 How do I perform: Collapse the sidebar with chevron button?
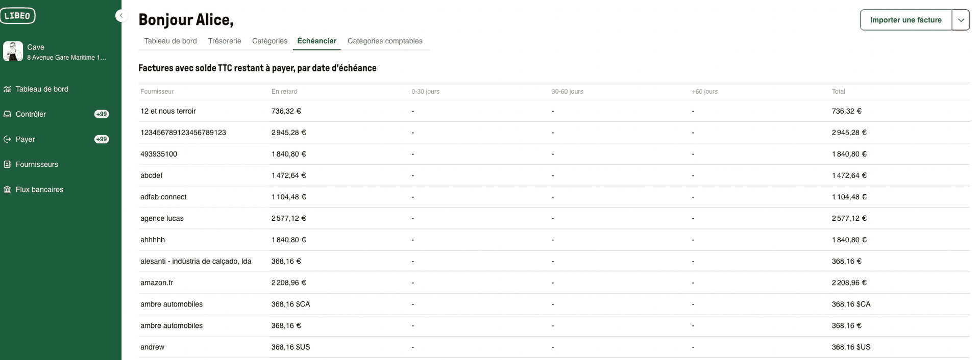(121, 16)
